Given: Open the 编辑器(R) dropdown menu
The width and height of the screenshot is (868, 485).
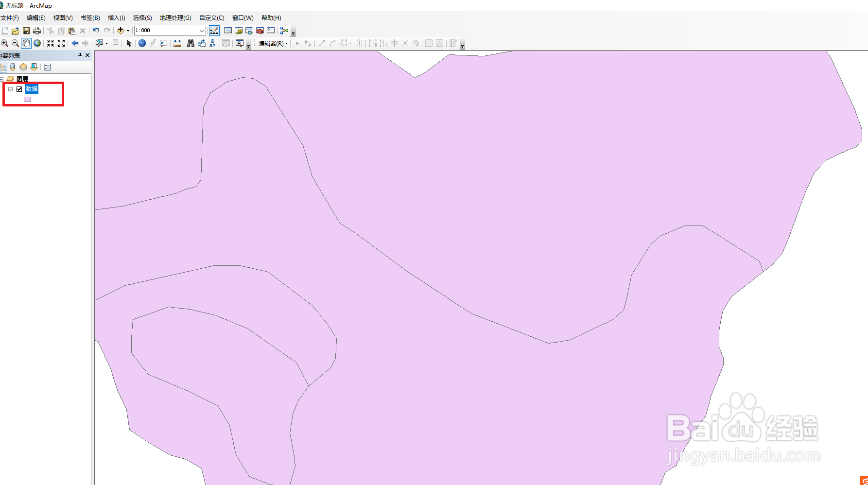Looking at the screenshot, I should click(x=273, y=43).
